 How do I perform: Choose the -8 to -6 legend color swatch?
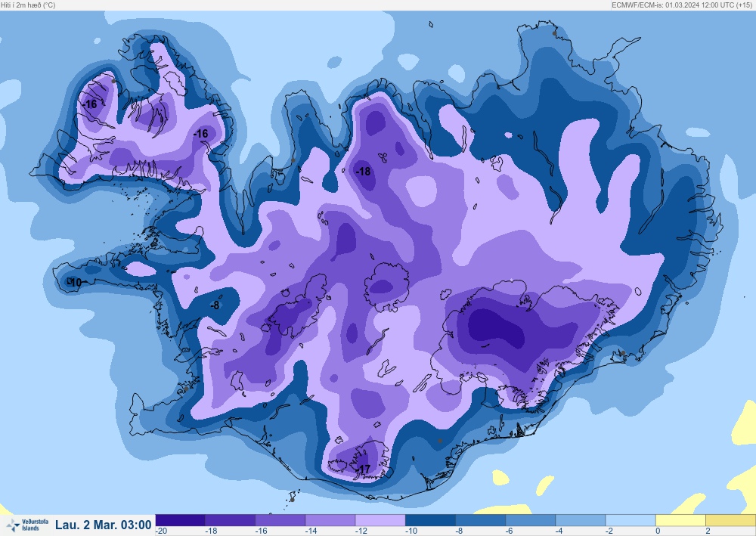481,520
